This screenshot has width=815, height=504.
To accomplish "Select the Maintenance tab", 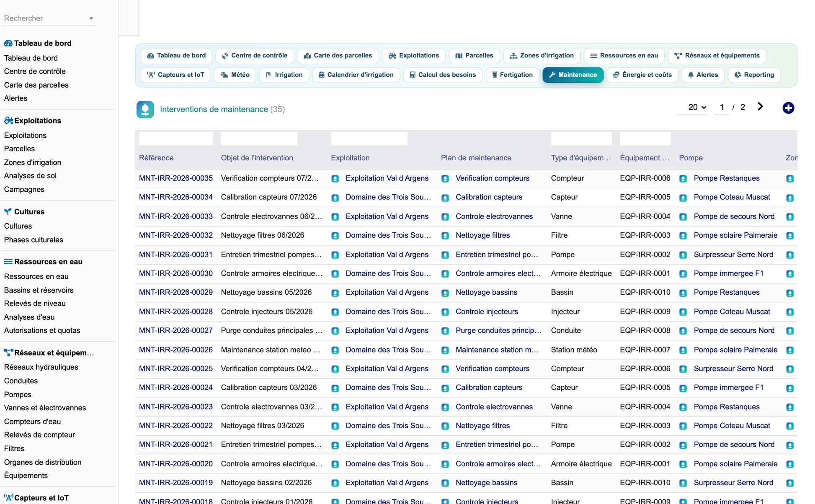I will point(573,75).
